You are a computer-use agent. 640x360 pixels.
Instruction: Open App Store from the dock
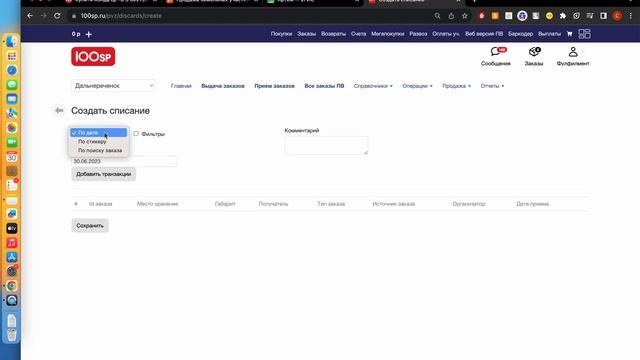pos(12,257)
